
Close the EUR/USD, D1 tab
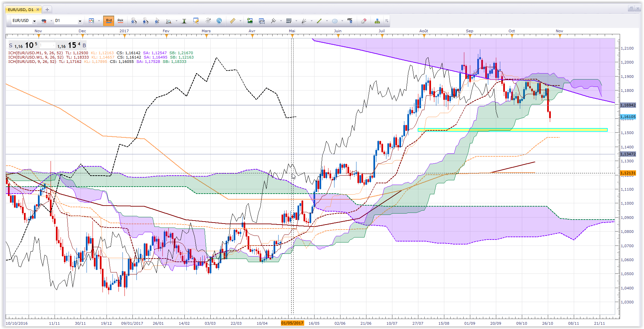coord(38,10)
